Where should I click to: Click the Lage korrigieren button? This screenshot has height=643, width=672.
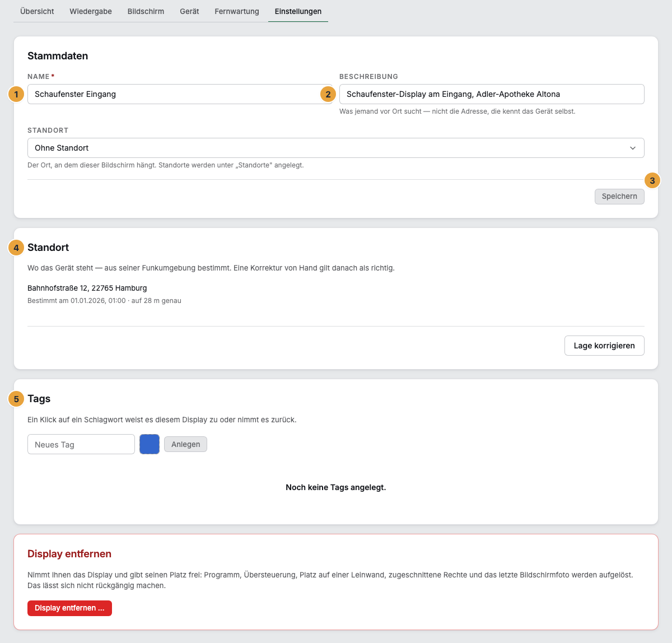click(x=604, y=346)
